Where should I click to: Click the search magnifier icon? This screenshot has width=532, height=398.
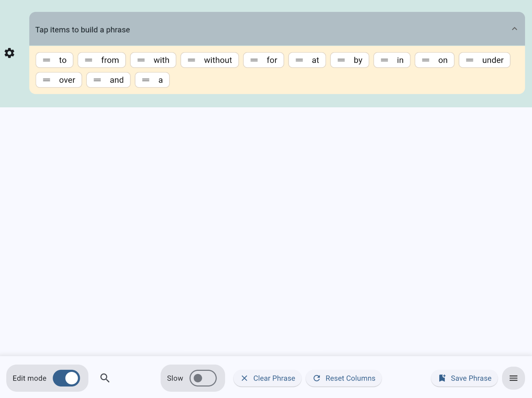pyautogui.click(x=105, y=378)
